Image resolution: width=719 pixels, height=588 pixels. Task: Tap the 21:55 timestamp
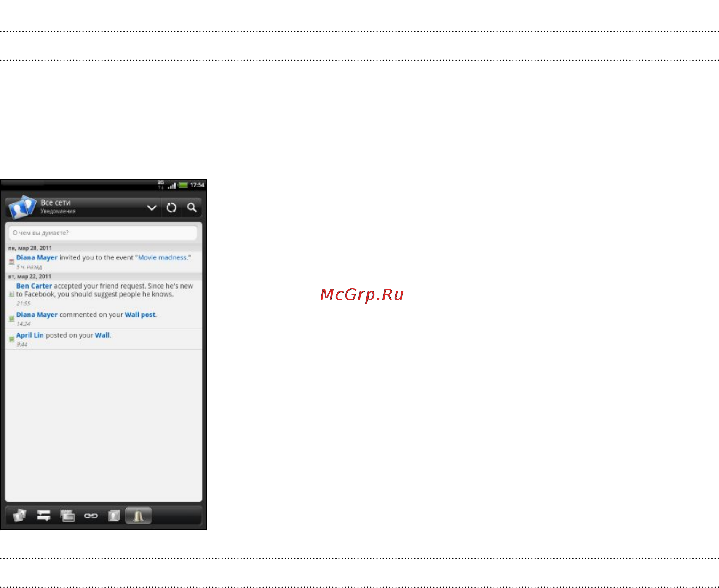point(24,303)
